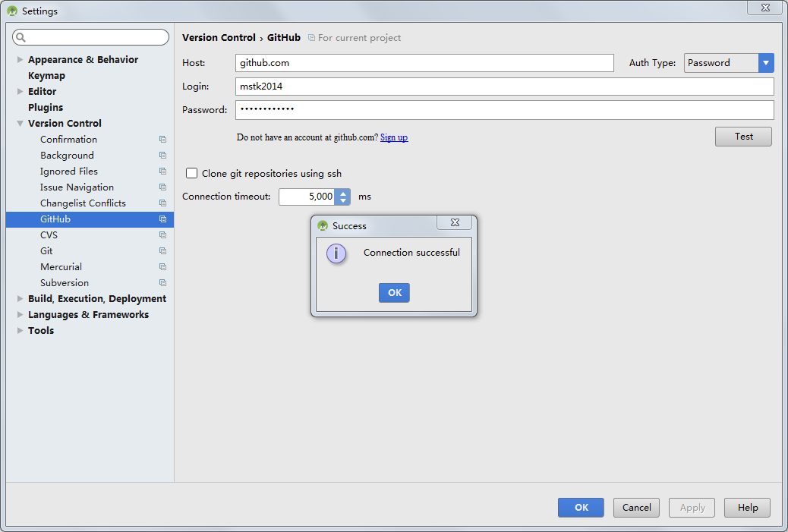The width and height of the screenshot is (788, 532).
Task: Click the search magnifier icon in settings
Action: (x=20, y=37)
